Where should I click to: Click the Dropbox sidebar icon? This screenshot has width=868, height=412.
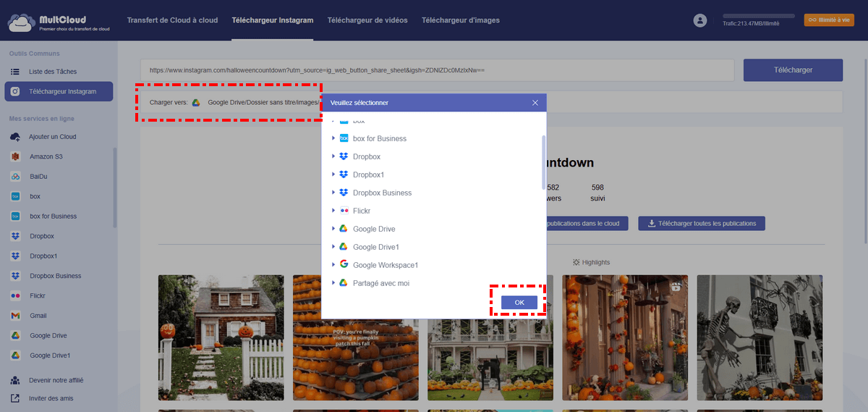coord(15,236)
